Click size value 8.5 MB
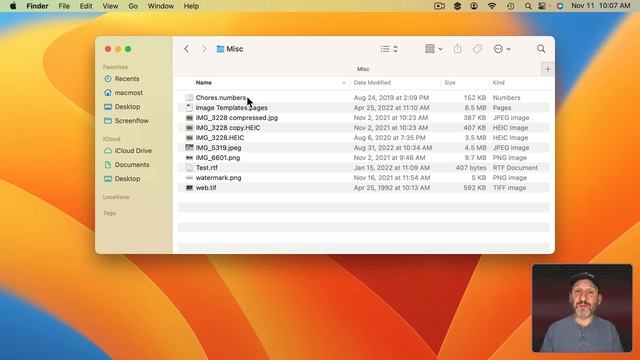The width and height of the screenshot is (640, 360). (475, 108)
